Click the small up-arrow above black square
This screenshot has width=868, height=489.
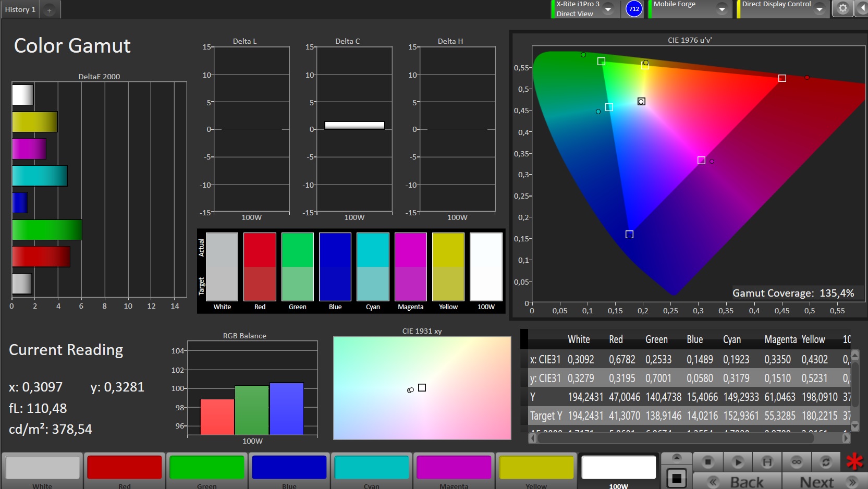click(677, 458)
